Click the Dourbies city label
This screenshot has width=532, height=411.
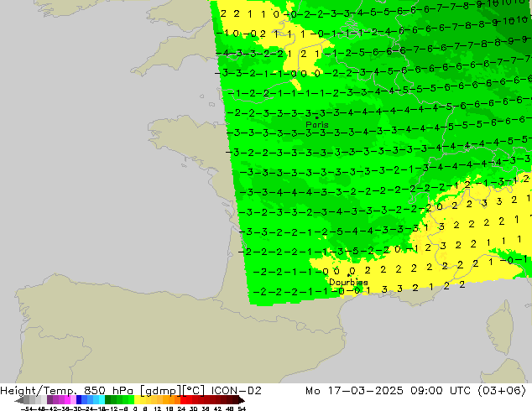click(348, 282)
